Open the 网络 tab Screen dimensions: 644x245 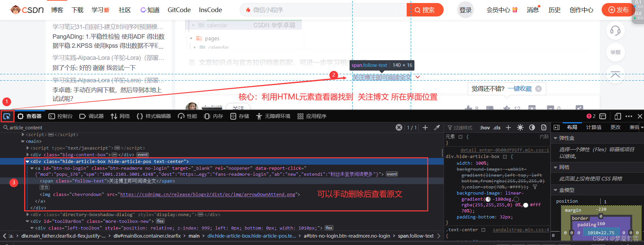click(120, 116)
